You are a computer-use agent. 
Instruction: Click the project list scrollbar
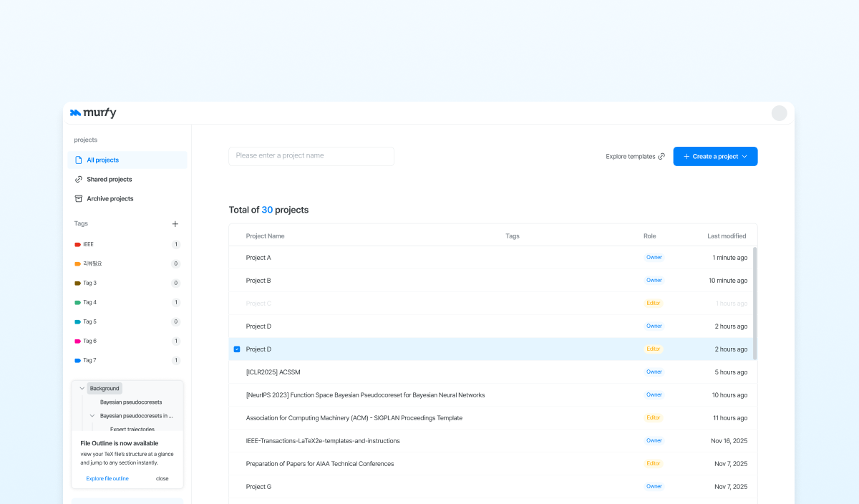(x=754, y=304)
